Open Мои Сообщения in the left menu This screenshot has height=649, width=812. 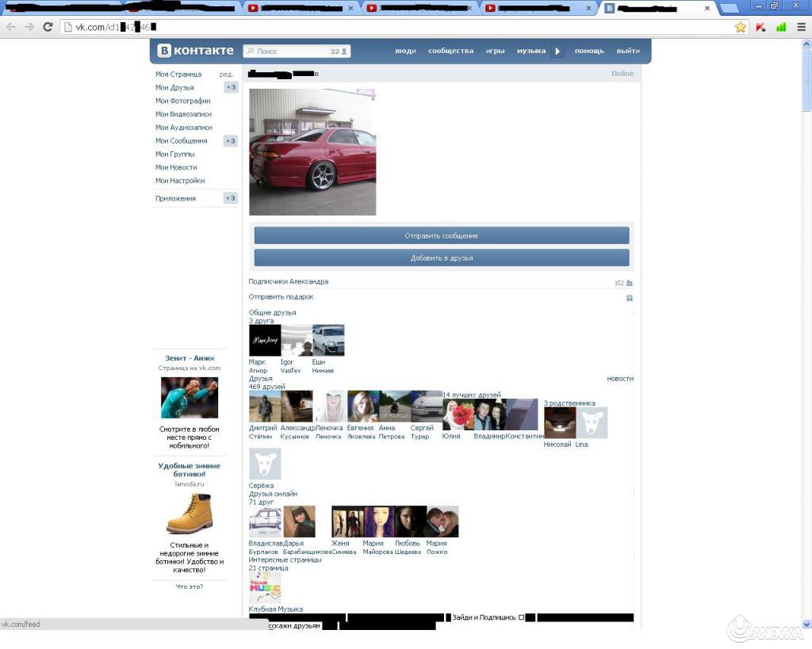click(182, 141)
